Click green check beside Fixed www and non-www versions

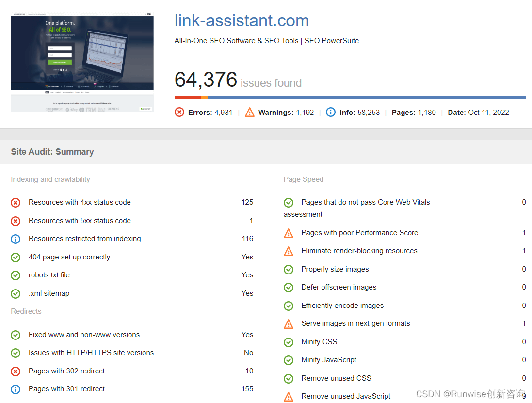coord(16,335)
